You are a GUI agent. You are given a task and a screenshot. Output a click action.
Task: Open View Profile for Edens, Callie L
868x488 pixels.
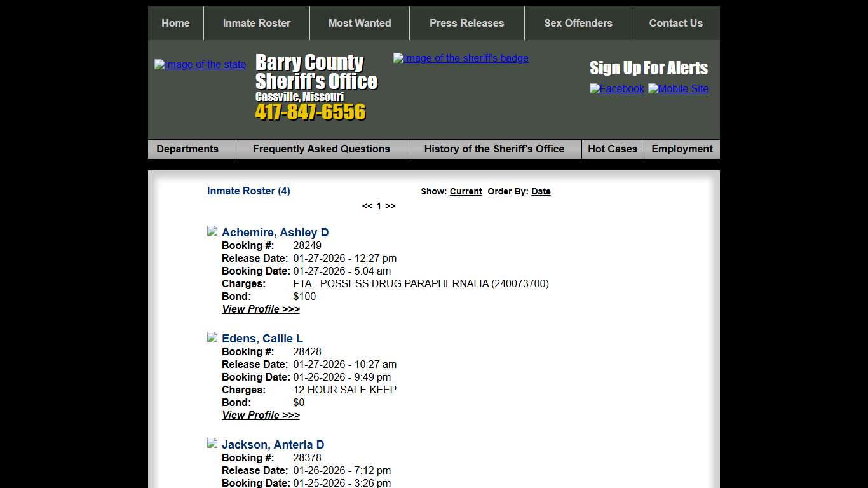tap(261, 415)
